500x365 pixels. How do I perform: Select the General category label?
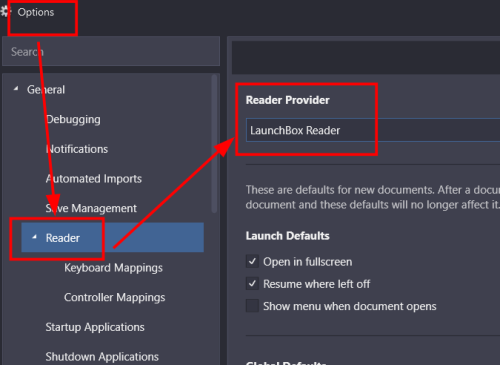pos(46,89)
